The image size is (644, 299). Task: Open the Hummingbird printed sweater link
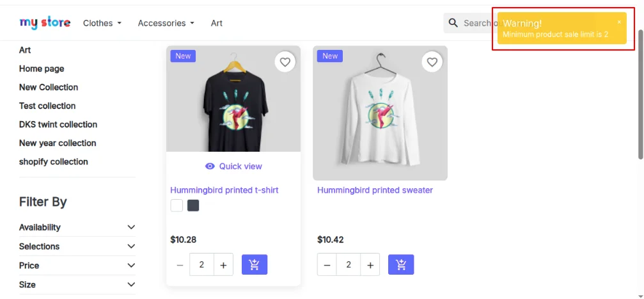pyautogui.click(x=375, y=190)
